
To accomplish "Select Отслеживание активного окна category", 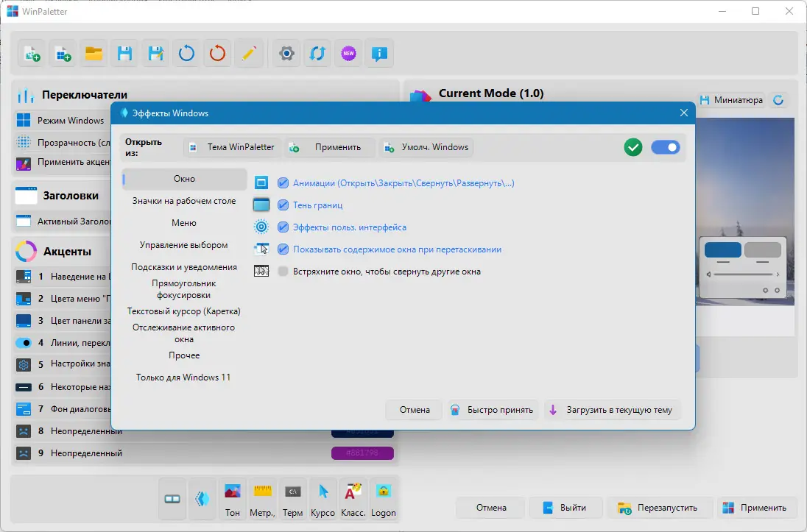I will tap(184, 333).
